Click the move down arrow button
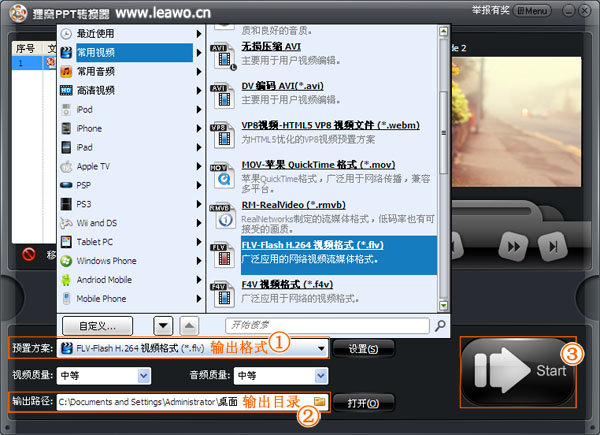Screen dimensions: 600x435 (x=163, y=326)
